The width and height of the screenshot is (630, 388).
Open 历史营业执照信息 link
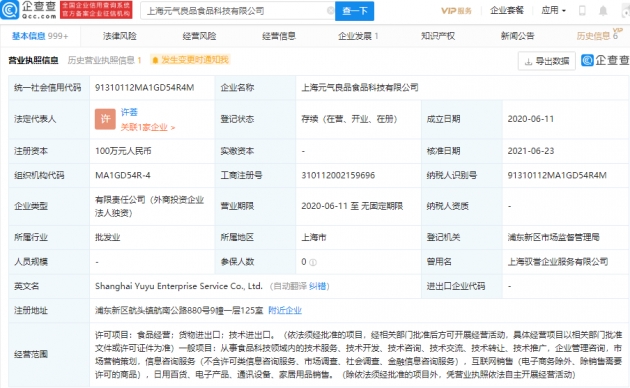click(x=104, y=60)
